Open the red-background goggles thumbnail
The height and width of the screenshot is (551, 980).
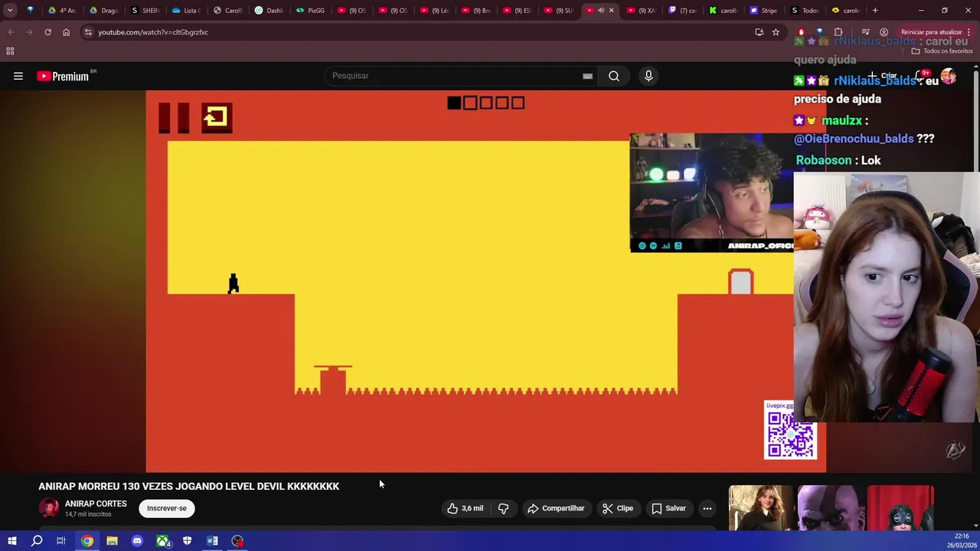click(x=900, y=507)
